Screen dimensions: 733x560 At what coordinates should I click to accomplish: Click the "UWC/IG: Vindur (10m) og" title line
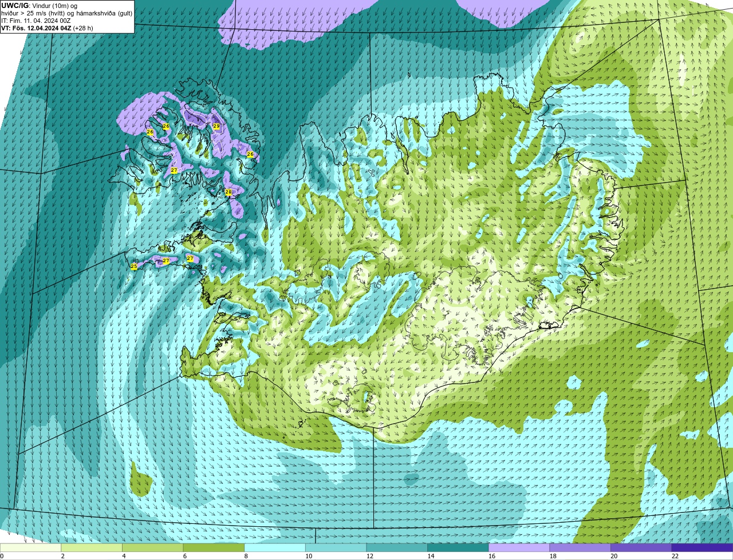[39, 6]
